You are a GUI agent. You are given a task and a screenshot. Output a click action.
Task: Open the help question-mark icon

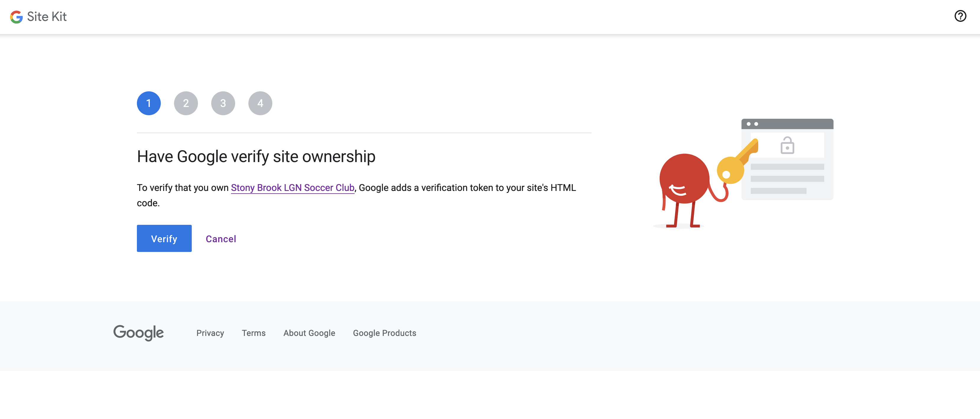point(960,16)
